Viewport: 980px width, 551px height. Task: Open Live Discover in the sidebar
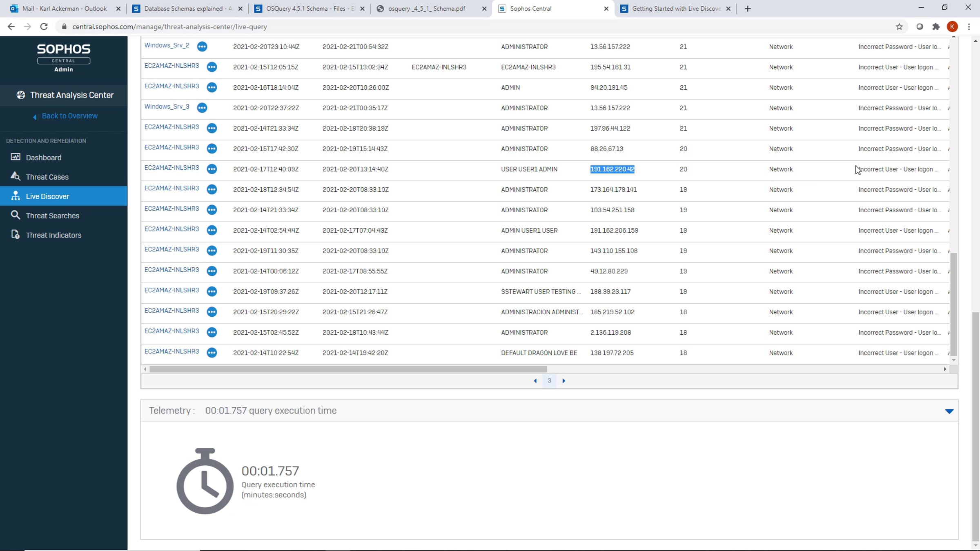click(47, 196)
